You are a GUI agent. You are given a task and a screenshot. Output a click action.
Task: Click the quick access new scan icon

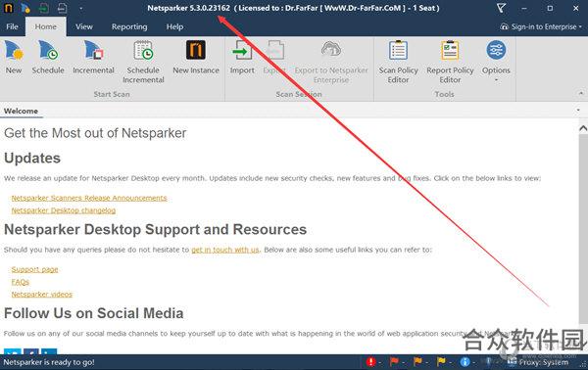tap(25, 8)
